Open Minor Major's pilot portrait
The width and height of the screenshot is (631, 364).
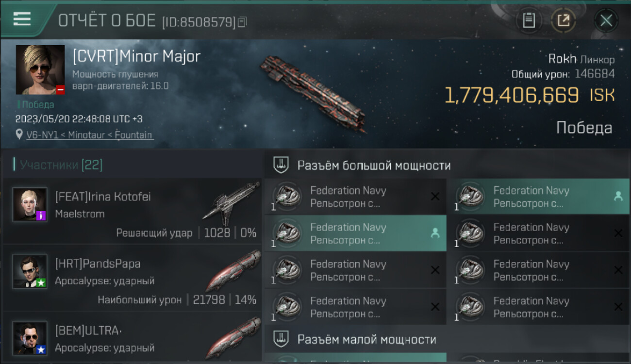click(x=40, y=69)
